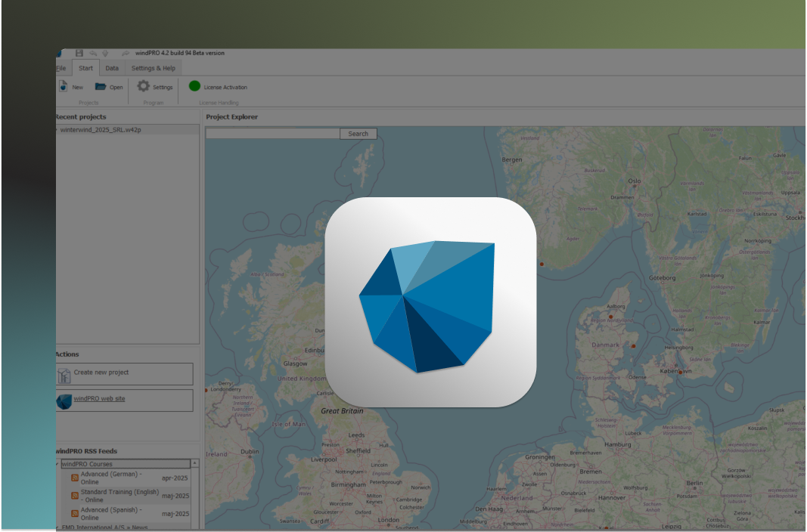Click the green License Activation icon

(x=194, y=86)
